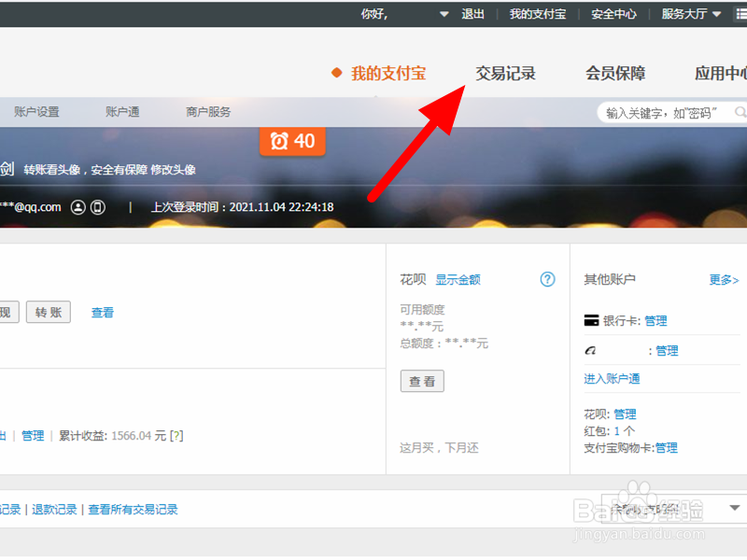Click 退款记录 link
The height and width of the screenshot is (560, 747).
[54, 509]
